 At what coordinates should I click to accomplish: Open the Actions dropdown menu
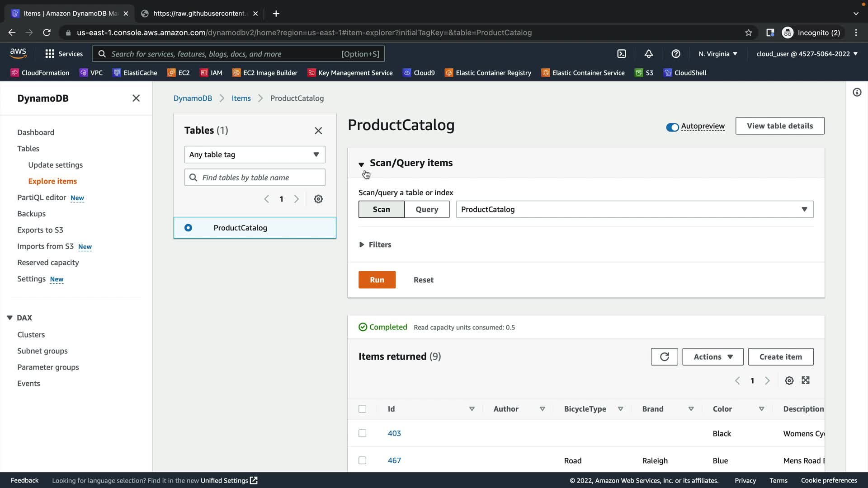[712, 357]
